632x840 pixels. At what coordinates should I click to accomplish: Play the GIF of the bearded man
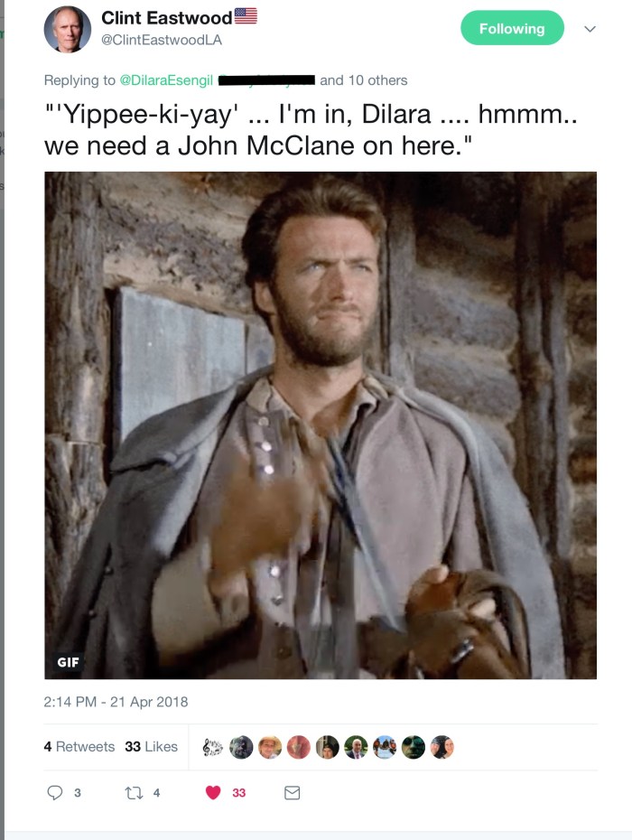click(x=321, y=425)
